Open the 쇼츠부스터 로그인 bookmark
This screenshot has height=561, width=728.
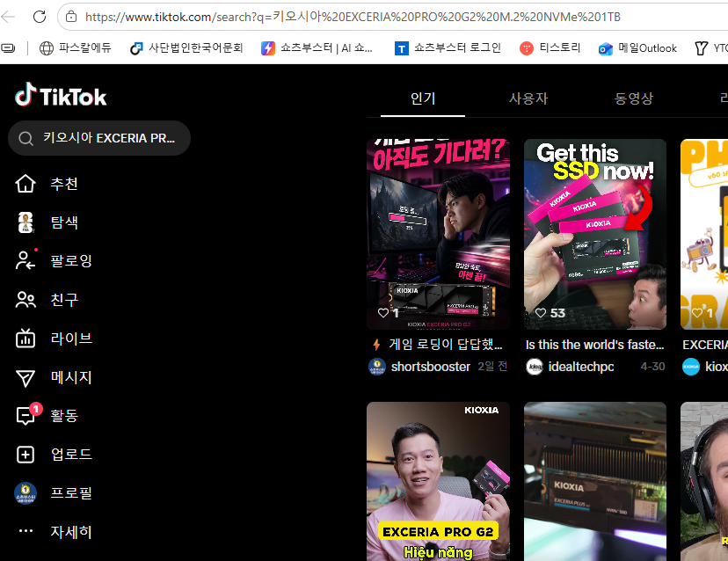point(448,47)
